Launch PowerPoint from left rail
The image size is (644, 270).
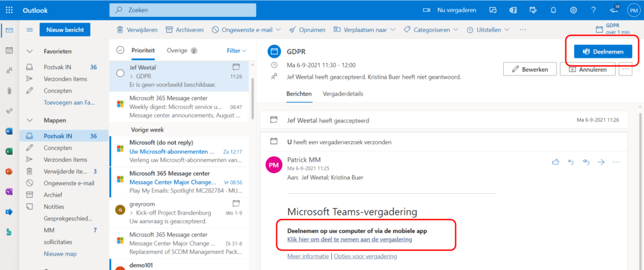[9, 171]
